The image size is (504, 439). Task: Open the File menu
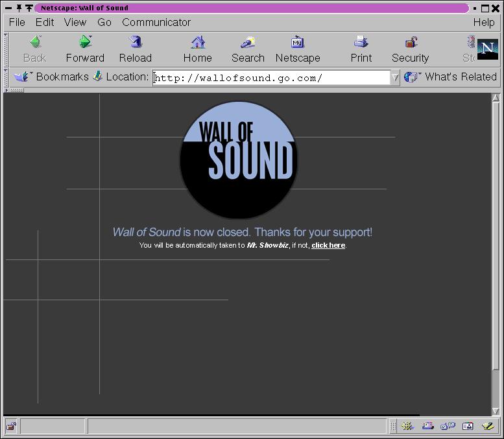(x=17, y=22)
